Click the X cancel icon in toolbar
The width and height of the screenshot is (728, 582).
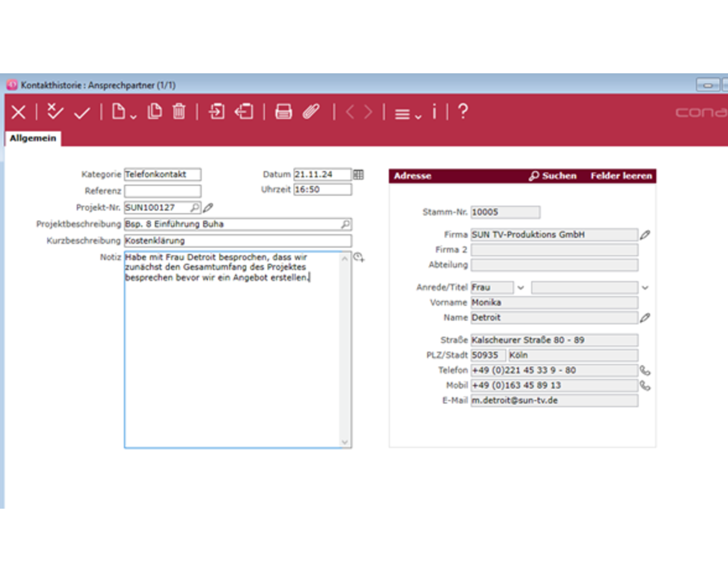(x=18, y=112)
